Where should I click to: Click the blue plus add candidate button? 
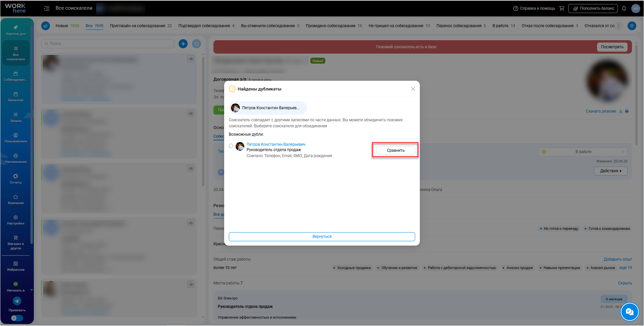coord(183,44)
